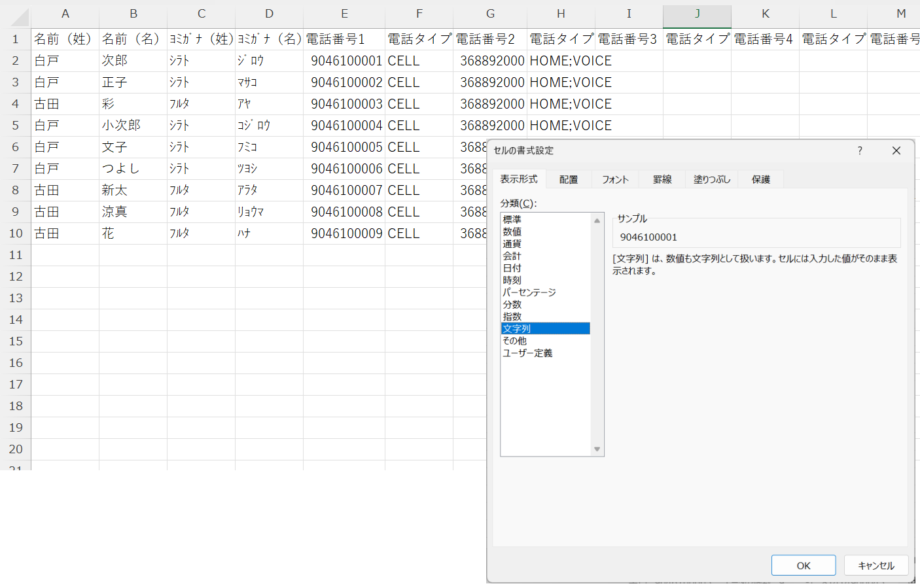Click the キャンセル button
920x588 pixels.
pyautogui.click(x=876, y=566)
